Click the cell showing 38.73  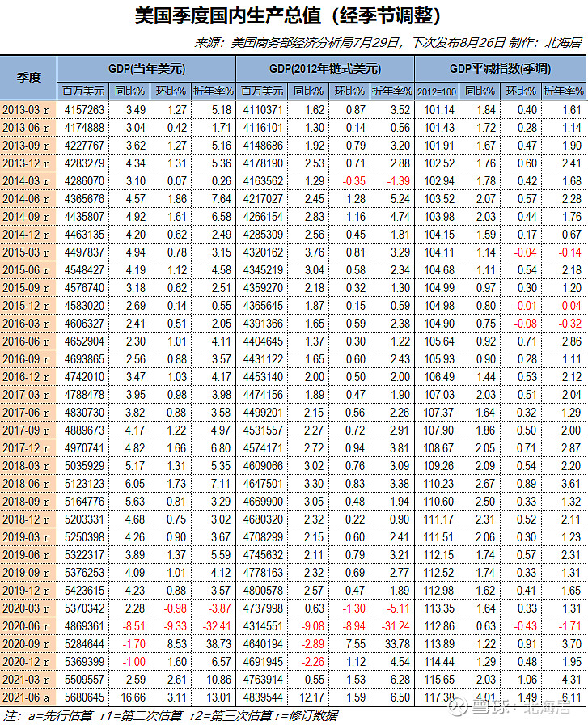[x=218, y=644]
